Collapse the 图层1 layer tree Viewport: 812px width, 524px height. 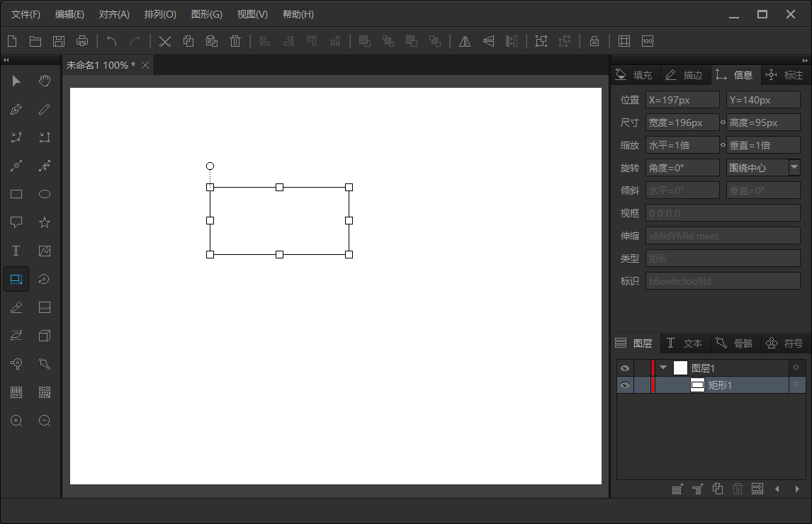(x=663, y=368)
